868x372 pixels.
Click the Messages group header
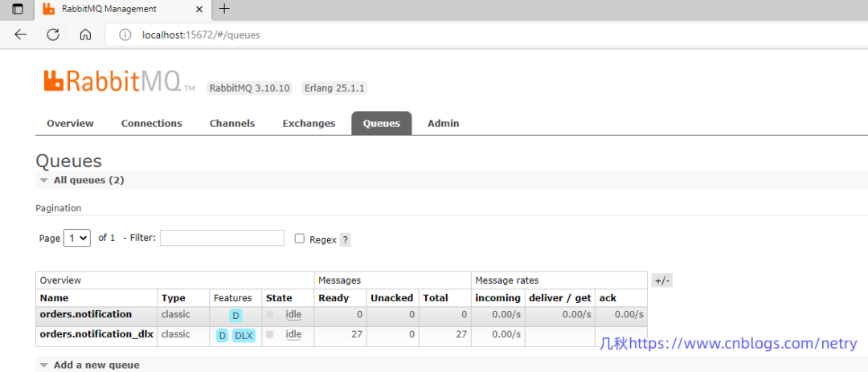339,280
